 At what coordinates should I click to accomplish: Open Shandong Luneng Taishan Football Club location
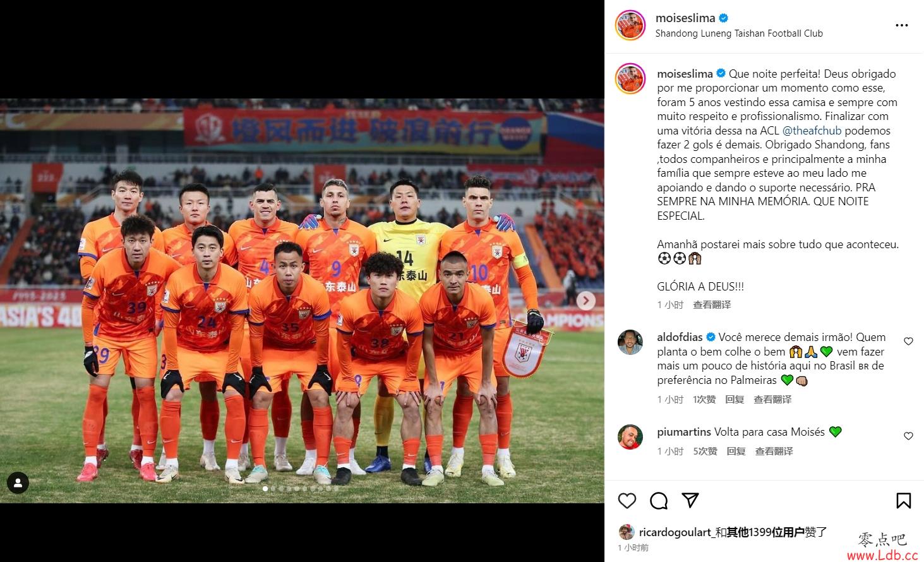pos(739,33)
